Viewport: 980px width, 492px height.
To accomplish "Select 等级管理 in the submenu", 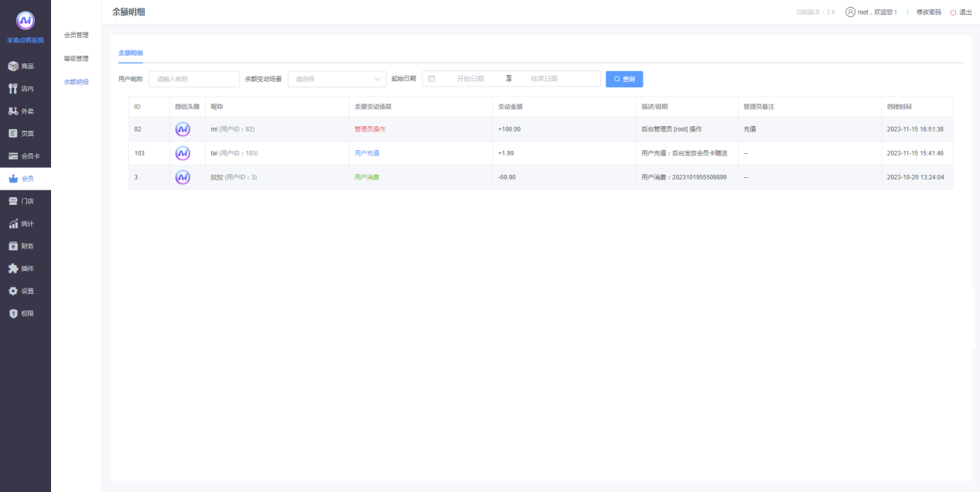I will 76,58.
